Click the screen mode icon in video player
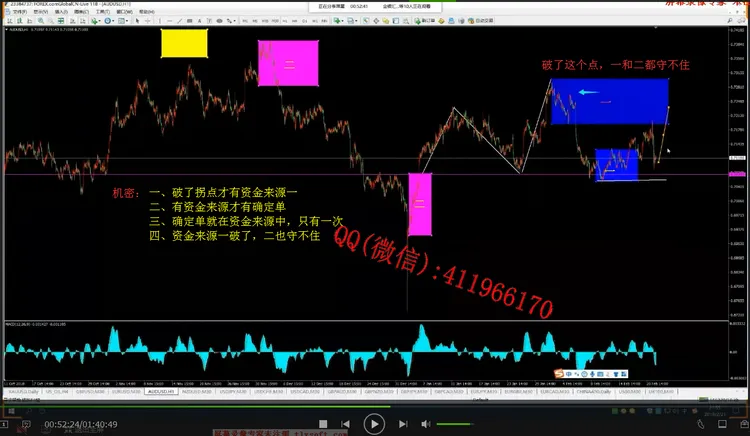The image size is (750, 436). (722, 424)
